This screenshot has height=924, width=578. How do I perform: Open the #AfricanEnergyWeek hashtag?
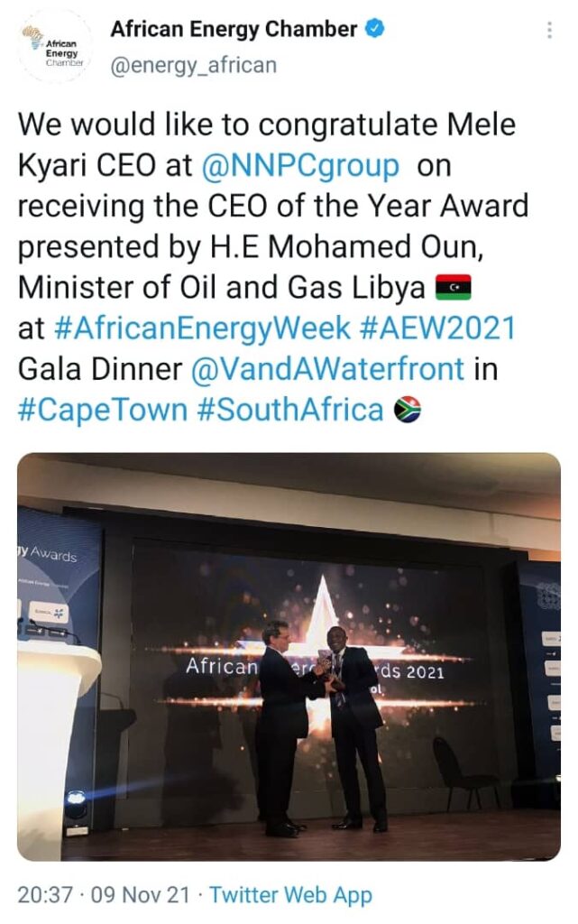tap(202, 329)
